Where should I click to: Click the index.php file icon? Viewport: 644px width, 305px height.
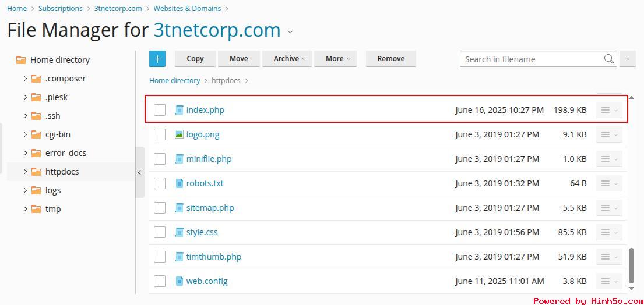click(x=179, y=110)
